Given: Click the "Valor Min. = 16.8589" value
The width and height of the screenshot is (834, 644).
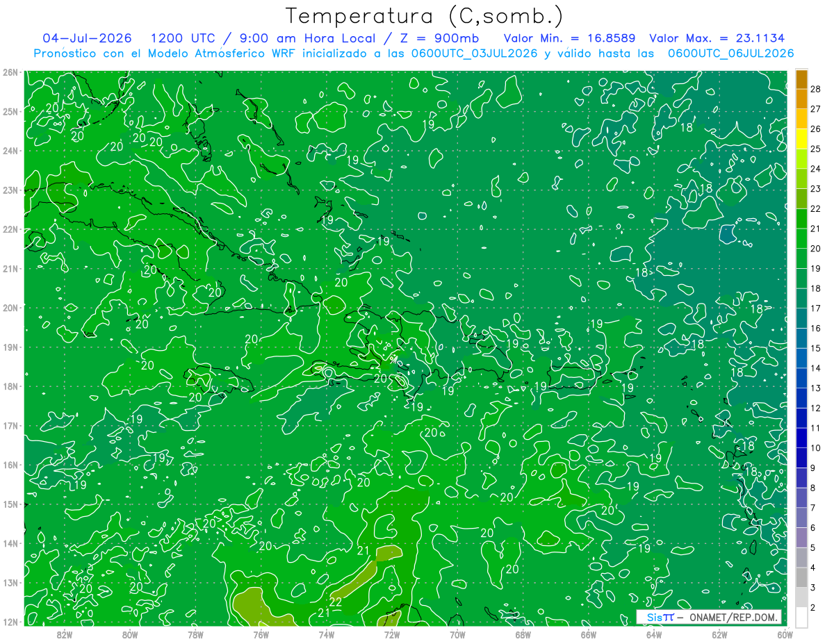Looking at the screenshot, I should [x=569, y=38].
